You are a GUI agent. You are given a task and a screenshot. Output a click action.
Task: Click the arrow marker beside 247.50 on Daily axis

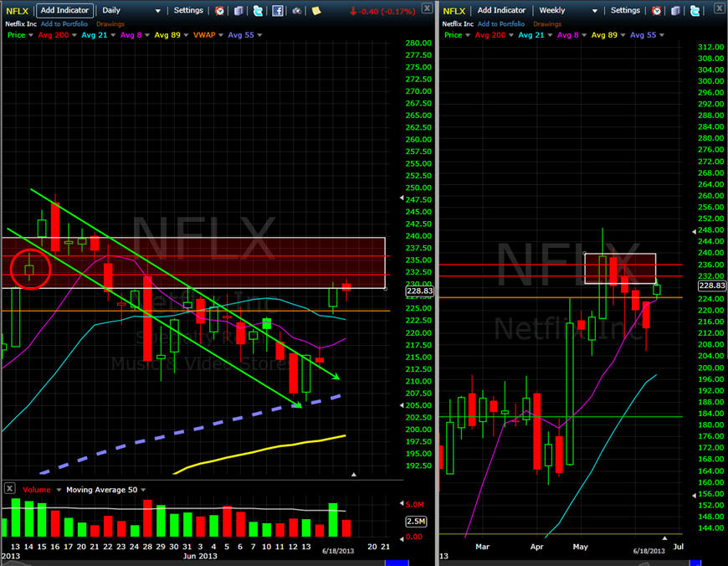[x=402, y=198]
